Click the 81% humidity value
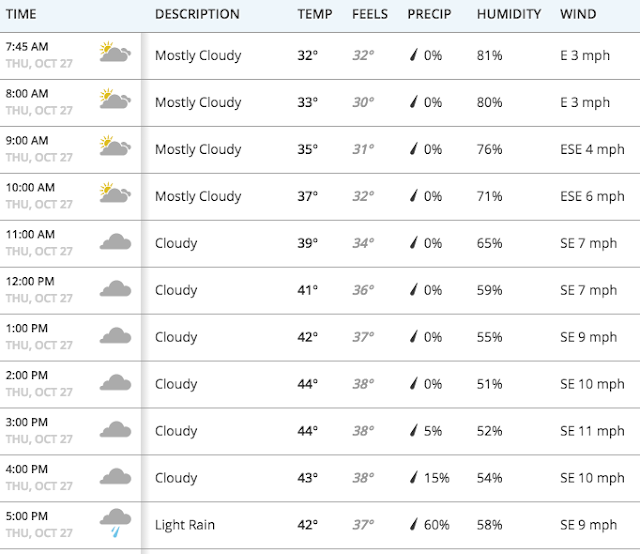Viewport: 640px width, 554px height. click(x=489, y=55)
